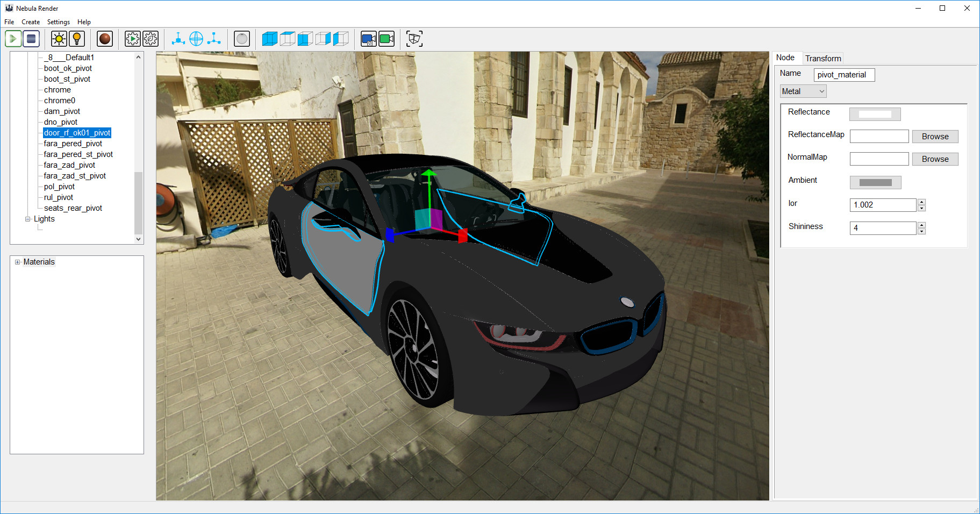Open the gear with compass settings icon
The height and width of the screenshot is (514, 980).
coord(151,39)
